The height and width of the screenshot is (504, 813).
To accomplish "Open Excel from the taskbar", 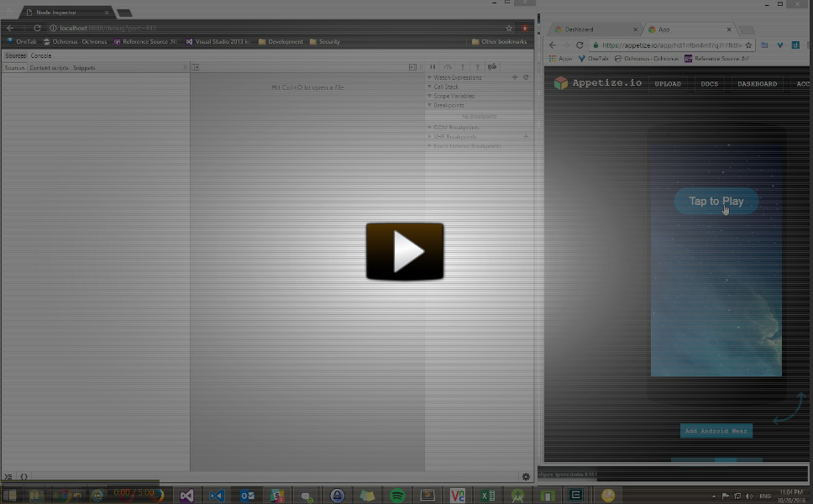I will click(x=488, y=496).
